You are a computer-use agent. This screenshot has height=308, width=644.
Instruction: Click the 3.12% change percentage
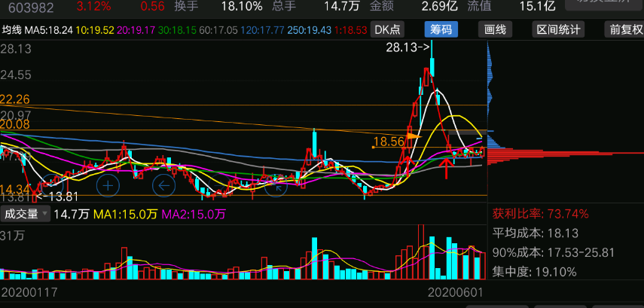[x=93, y=6]
